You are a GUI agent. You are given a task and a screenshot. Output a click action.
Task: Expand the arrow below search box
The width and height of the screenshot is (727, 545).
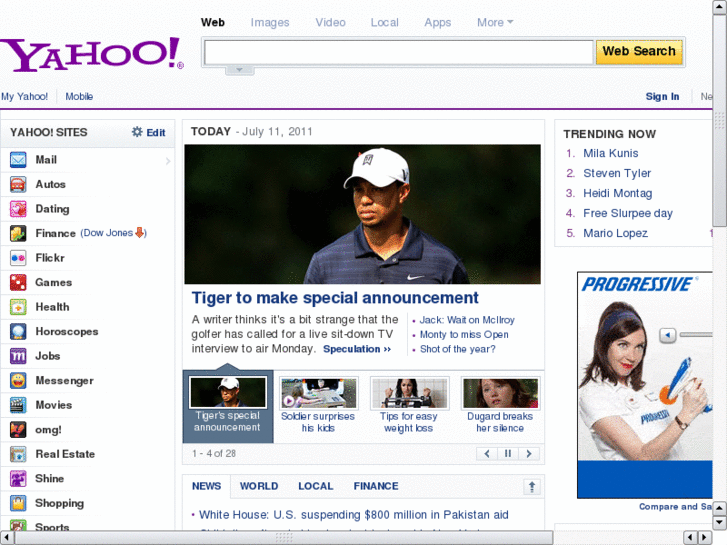(x=239, y=70)
